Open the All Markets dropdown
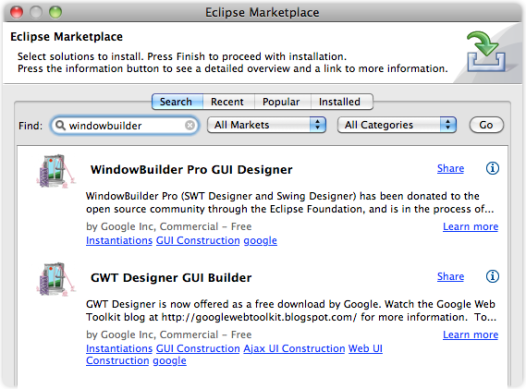This screenshot has width=526, height=389. click(267, 125)
